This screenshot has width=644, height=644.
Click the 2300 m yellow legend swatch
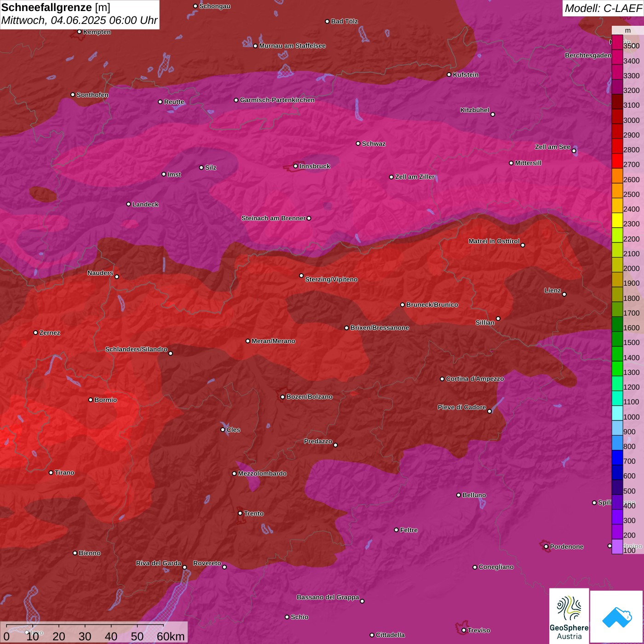617,220
